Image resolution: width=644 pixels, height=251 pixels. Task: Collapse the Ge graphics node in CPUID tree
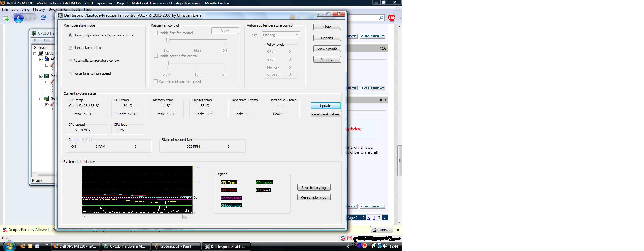[x=41, y=99]
